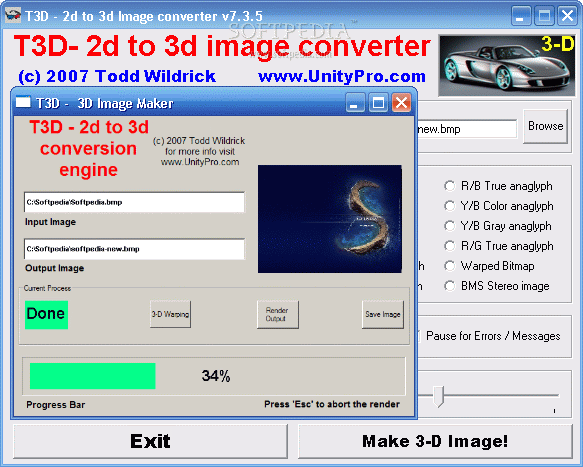Click the green progress bar at 34%
This screenshot has width=583, height=467.
(93, 376)
